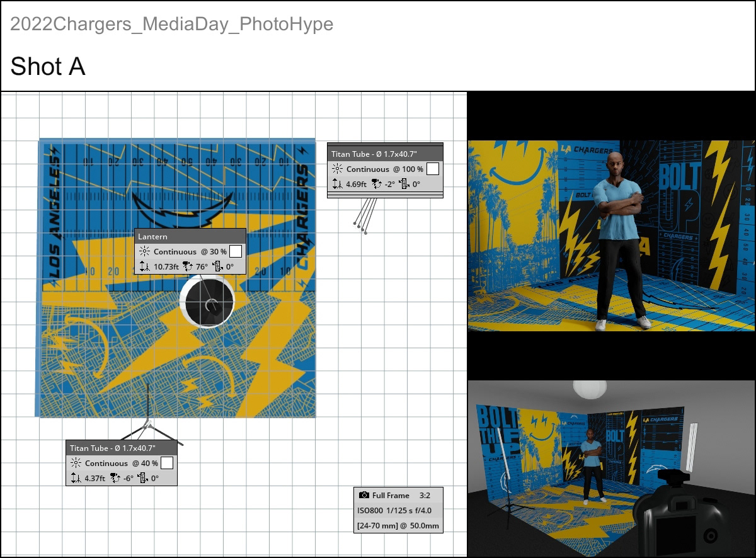Click color swatch of Titan Tube at 40%
The height and width of the screenshot is (558, 756).
coord(166,463)
